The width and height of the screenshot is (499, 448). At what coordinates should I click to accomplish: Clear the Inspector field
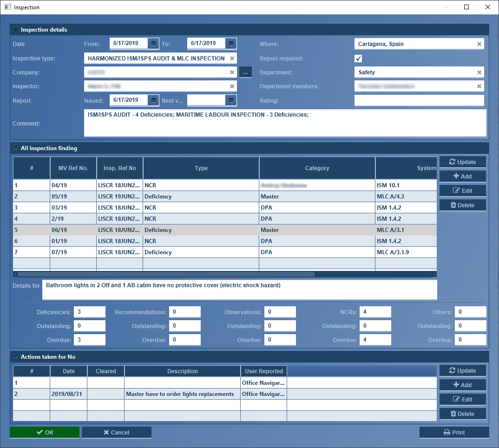coord(232,86)
